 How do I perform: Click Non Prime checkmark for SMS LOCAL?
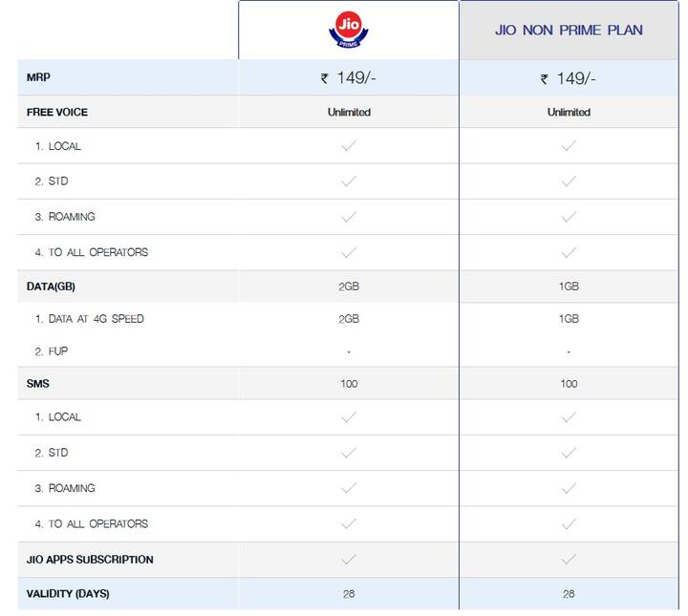click(569, 416)
